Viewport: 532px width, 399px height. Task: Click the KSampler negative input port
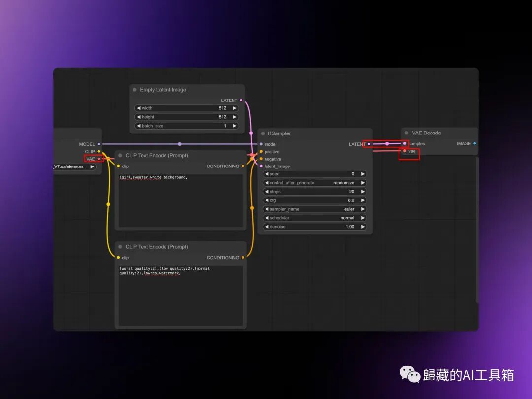[261, 159]
